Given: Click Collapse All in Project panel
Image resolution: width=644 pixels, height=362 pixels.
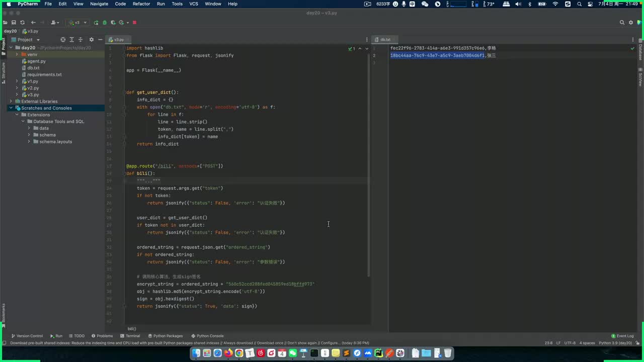Looking at the screenshot, I should [x=80, y=40].
